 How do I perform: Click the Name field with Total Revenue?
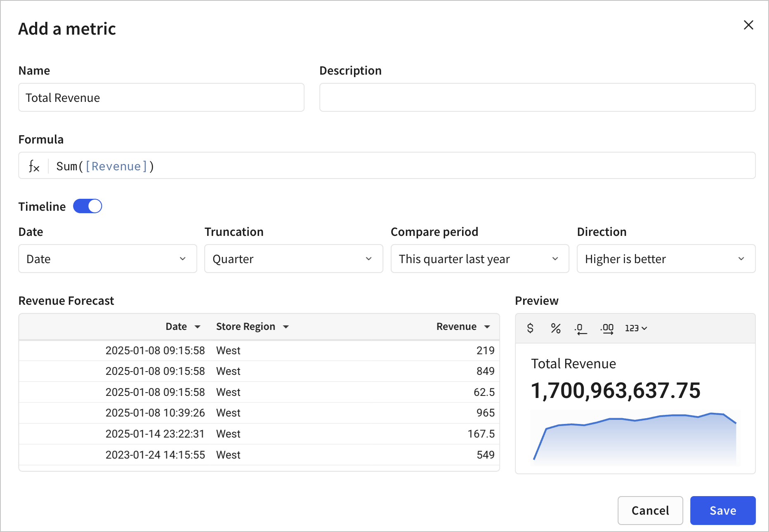point(161,98)
